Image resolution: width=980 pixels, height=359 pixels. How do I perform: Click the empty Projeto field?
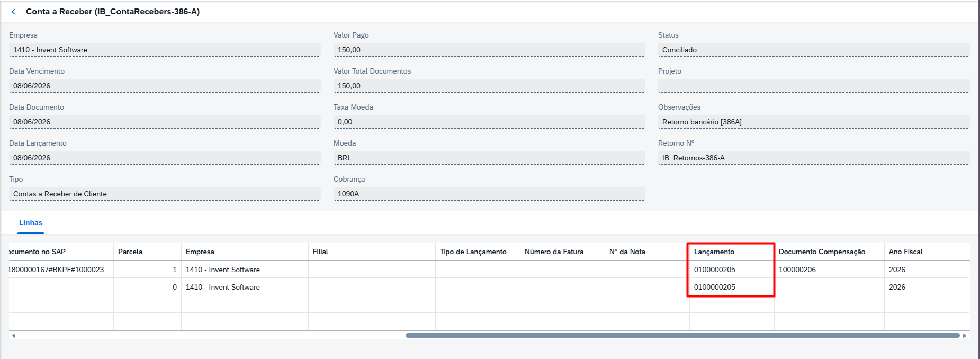(x=814, y=86)
